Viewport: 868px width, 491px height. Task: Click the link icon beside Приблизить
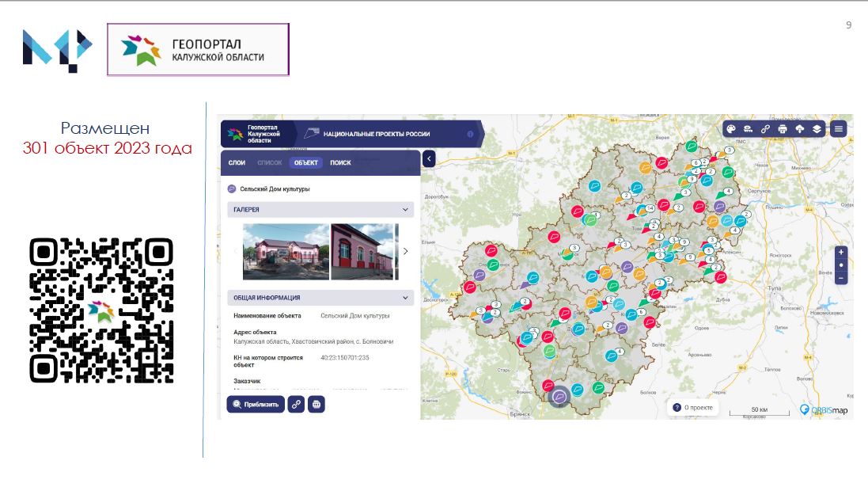[296, 405]
